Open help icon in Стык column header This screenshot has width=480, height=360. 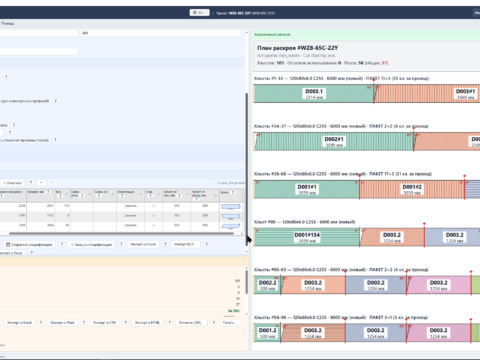[x=150, y=196]
